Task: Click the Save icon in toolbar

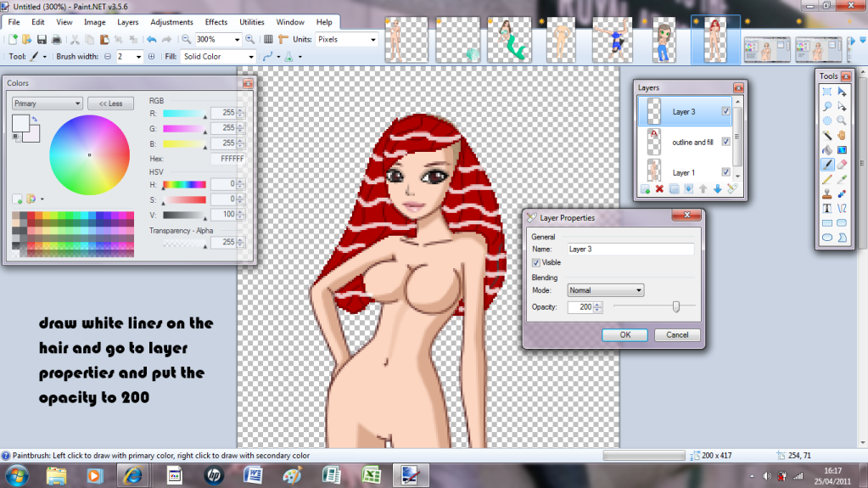Action: (42, 39)
